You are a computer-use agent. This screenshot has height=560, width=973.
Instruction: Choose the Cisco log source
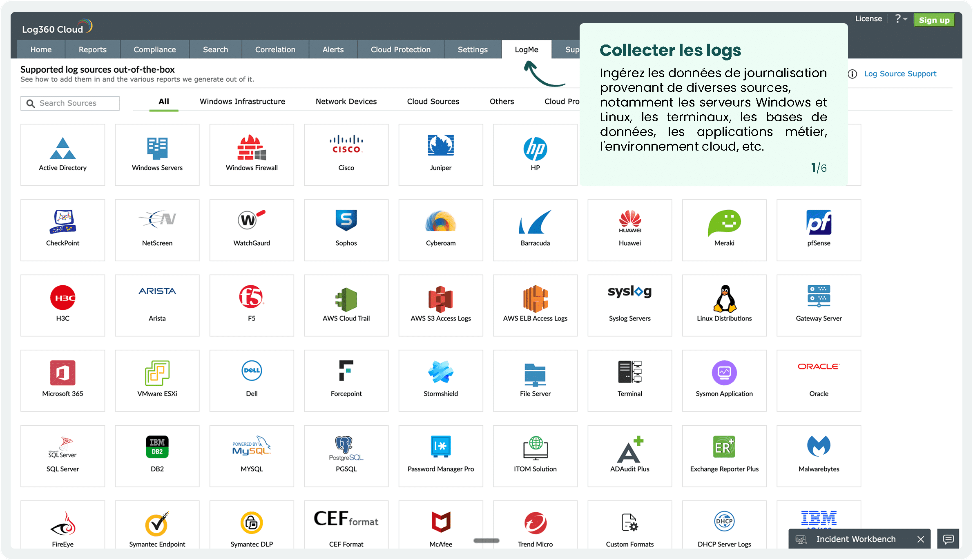346,155
